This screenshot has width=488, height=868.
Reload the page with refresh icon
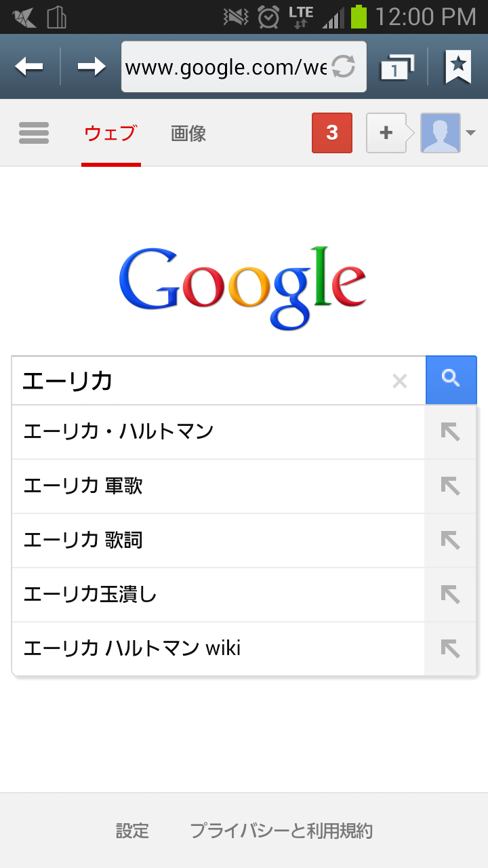coord(344,66)
